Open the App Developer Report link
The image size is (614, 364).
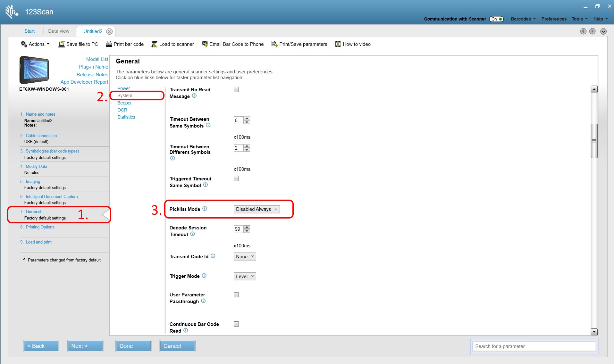(84, 82)
